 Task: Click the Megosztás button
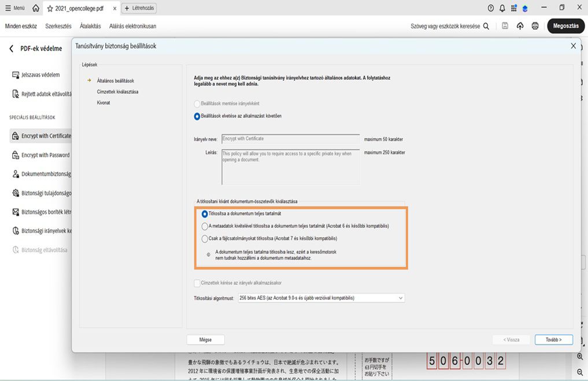click(566, 26)
